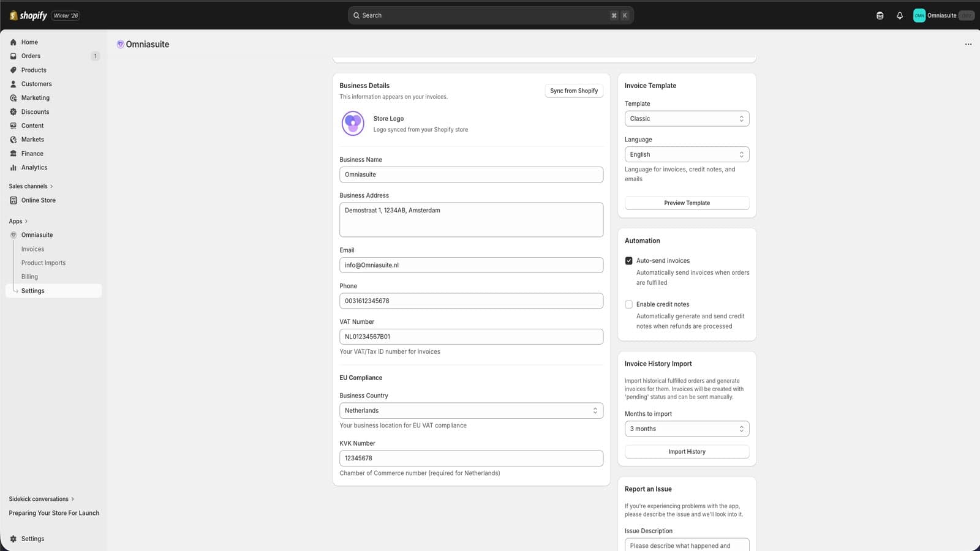980x551 pixels.
Task: Enable credit notes checkbox
Action: 628,304
